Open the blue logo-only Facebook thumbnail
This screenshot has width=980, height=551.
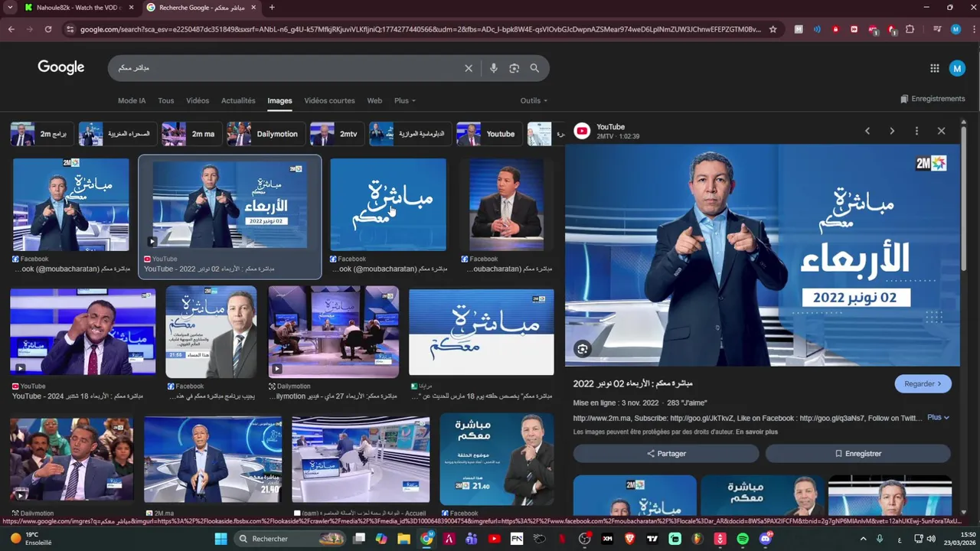click(388, 204)
